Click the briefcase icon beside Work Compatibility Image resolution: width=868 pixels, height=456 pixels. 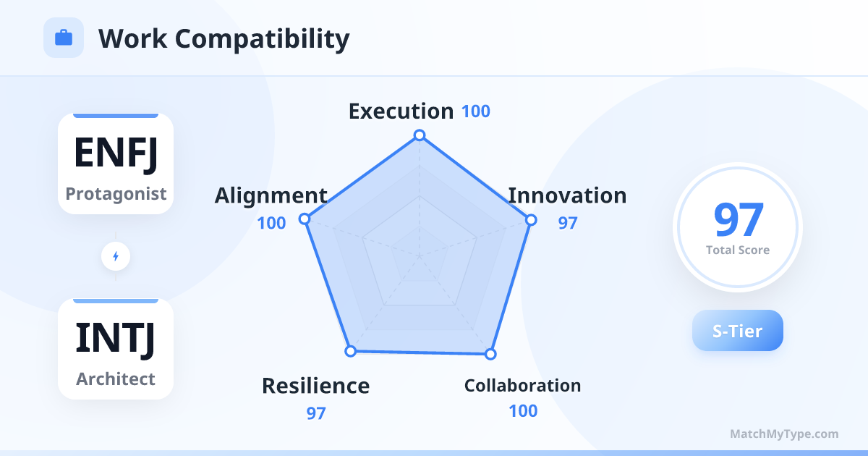coord(64,38)
